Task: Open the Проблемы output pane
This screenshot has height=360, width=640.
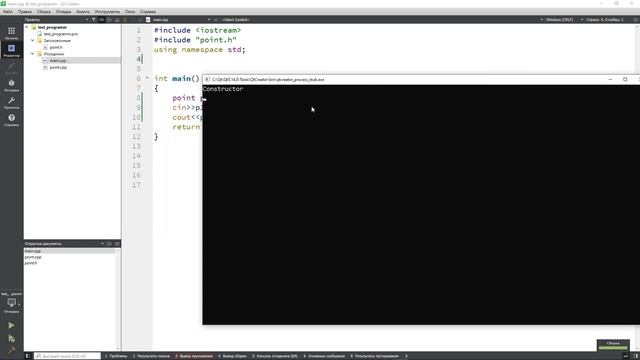Action: click(117, 356)
